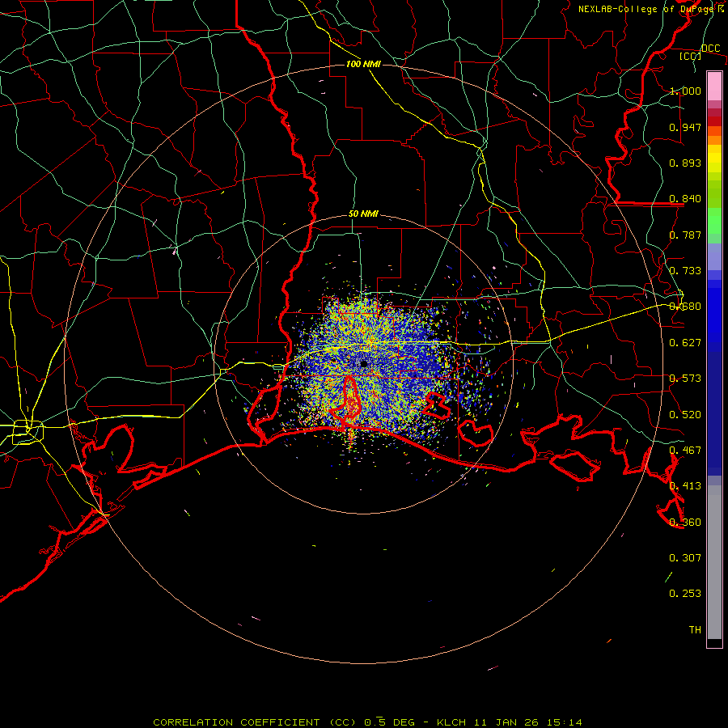728x728 pixels.
Task: Select the 0.733 value on the color scale
Action: (x=685, y=271)
